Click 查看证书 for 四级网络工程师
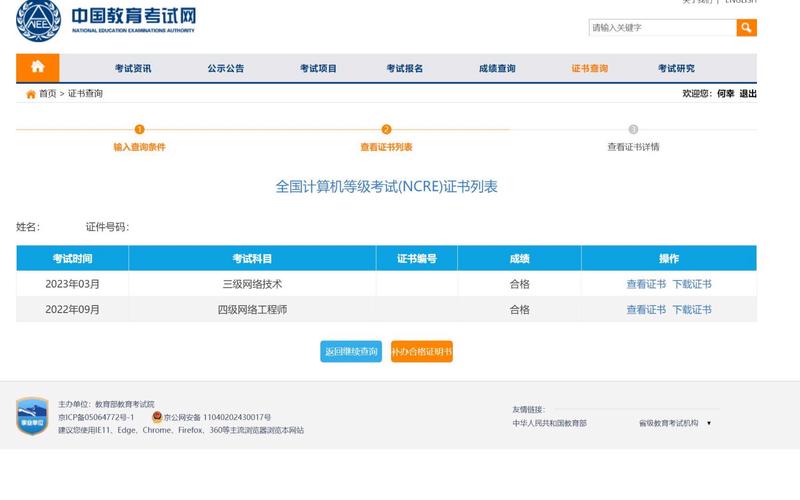Screen dimensions: 800x500 click(646, 310)
